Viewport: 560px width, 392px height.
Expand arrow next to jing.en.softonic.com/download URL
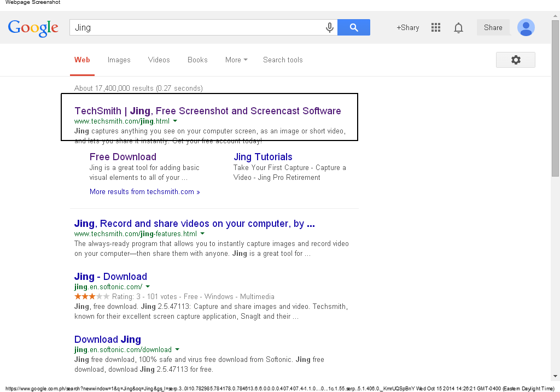tap(178, 349)
